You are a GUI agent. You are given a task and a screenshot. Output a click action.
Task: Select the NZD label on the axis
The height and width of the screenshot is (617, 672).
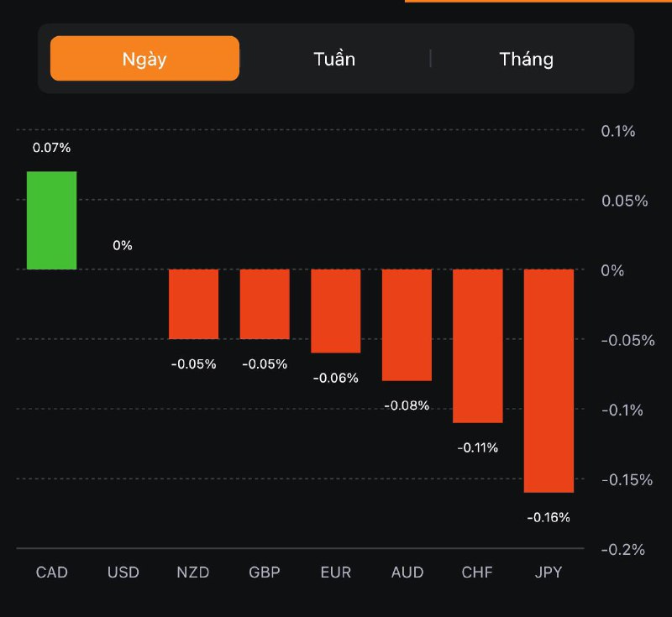coord(193,573)
